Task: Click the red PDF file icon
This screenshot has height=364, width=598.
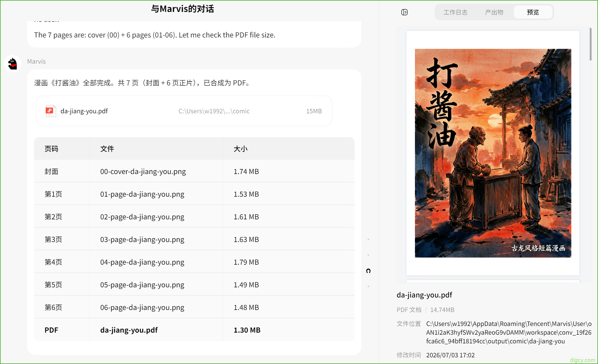Action: (x=51, y=111)
